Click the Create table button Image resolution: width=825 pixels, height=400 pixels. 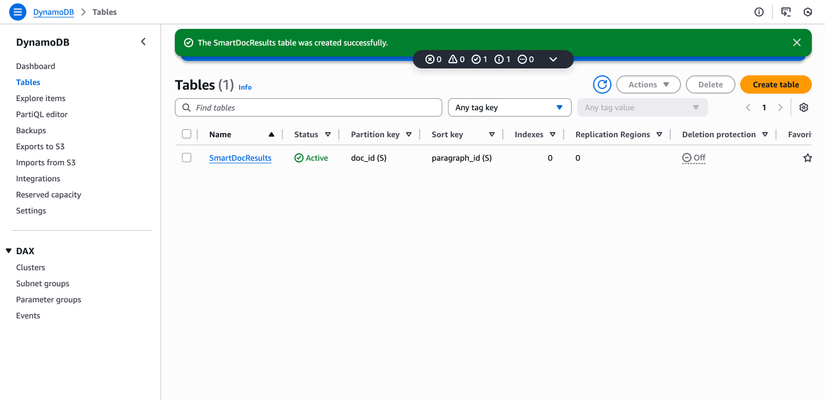(x=776, y=84)
